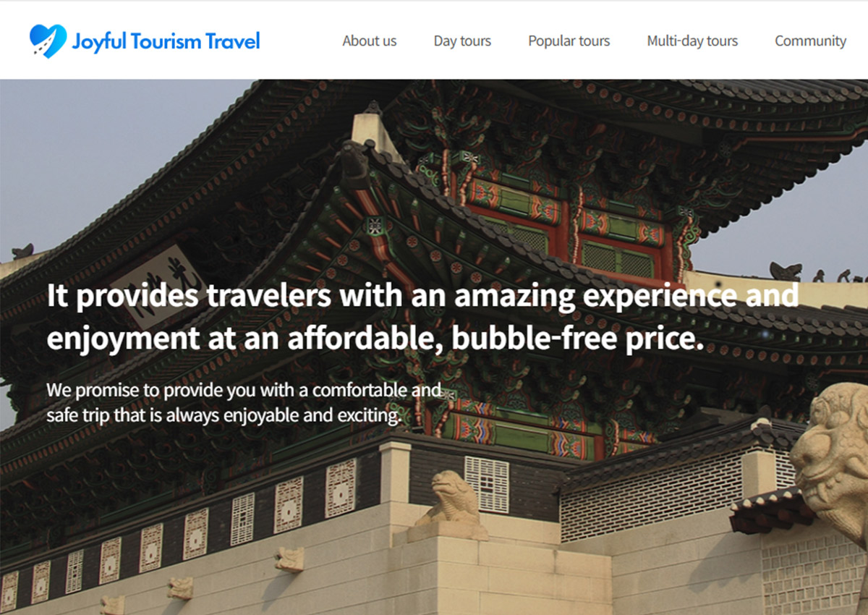This screenshot has width=868, height=615.
Task: Open the Joyful Tourism Travel homepage link
Action: click(166, 41)
